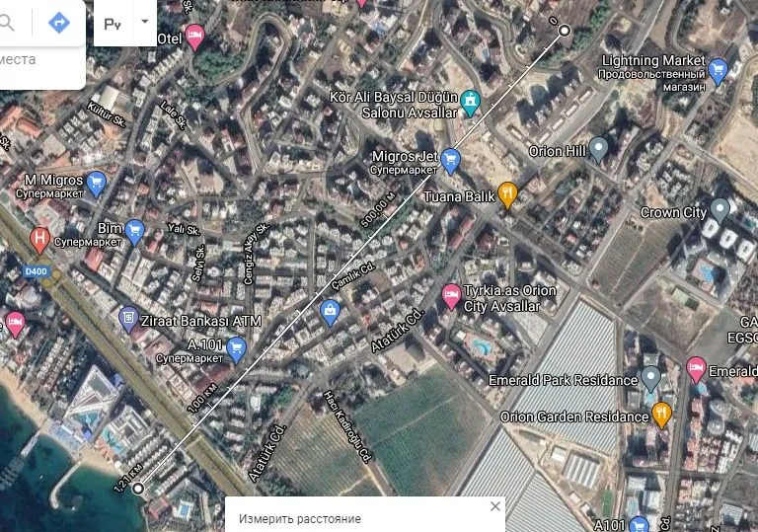Screen dimensions: 758x532
Task: Click the blue directions diamond icon
Action: [58, 22]
